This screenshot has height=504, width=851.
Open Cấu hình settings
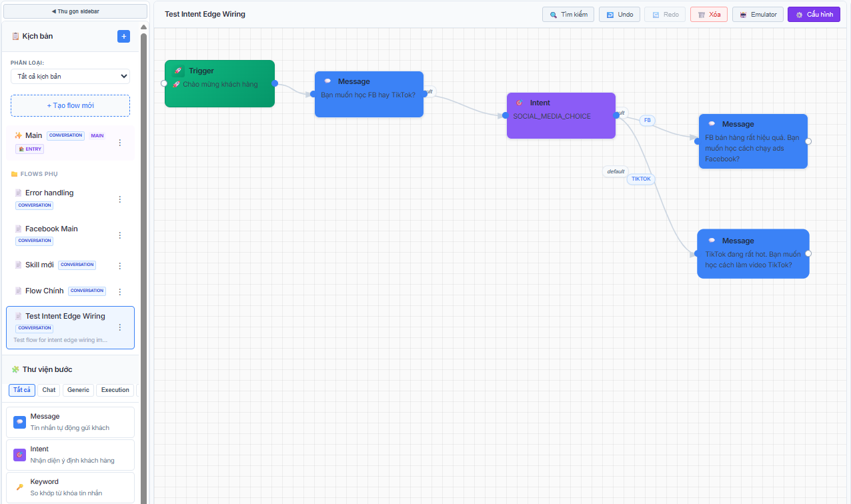pos(814,15)
